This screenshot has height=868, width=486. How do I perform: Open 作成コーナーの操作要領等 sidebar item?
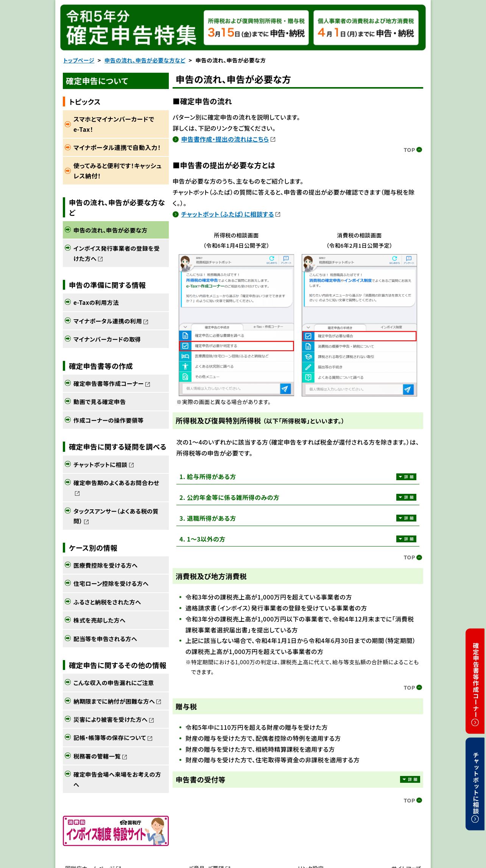116,420
